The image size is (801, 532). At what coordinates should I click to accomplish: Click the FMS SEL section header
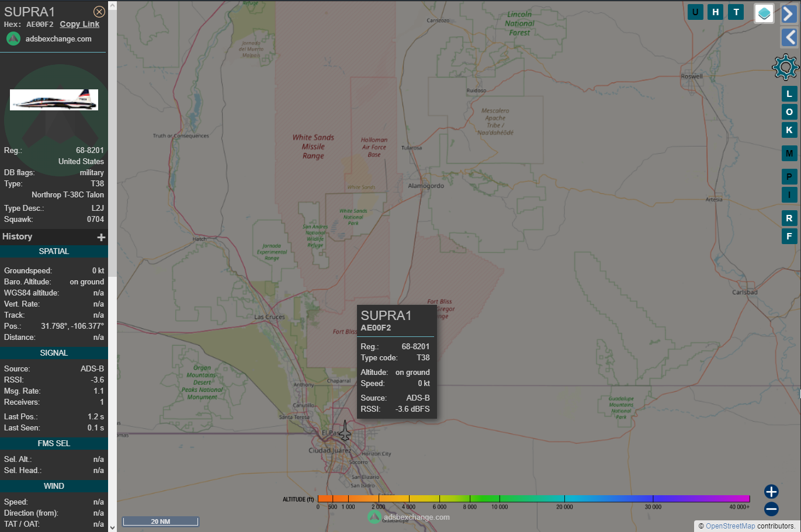point(54,444)
